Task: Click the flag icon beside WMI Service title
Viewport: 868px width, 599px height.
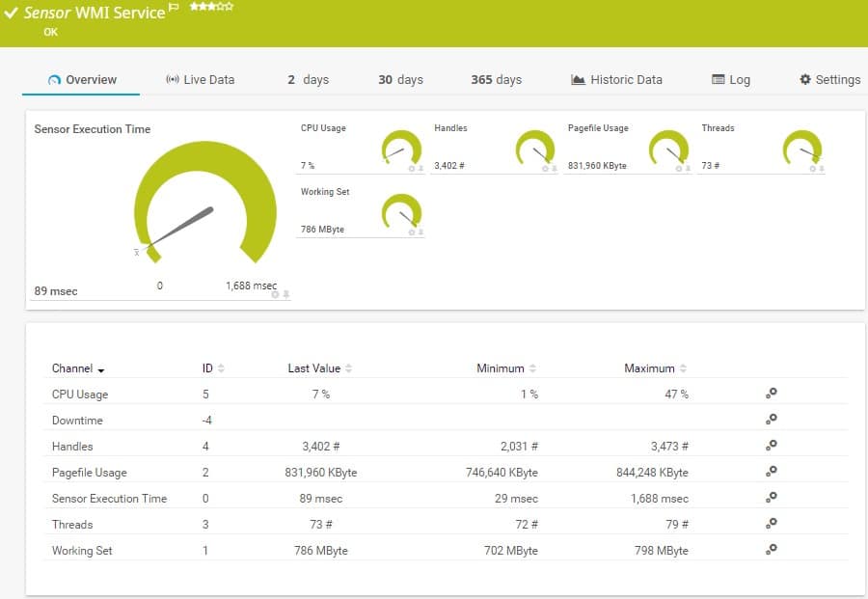Action: tap(174, 7)
